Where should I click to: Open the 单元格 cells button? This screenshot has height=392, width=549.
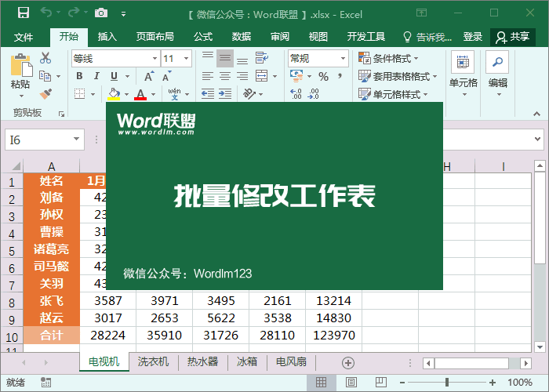point(463,74)
